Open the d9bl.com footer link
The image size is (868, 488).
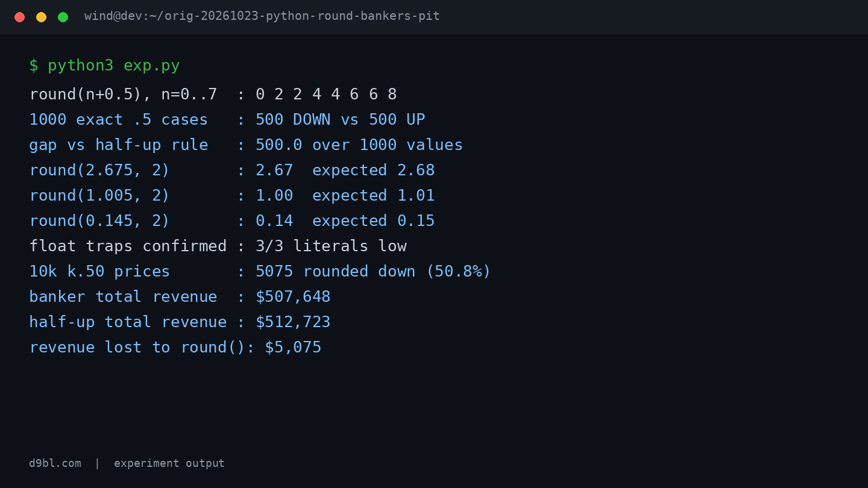[55, 463]
